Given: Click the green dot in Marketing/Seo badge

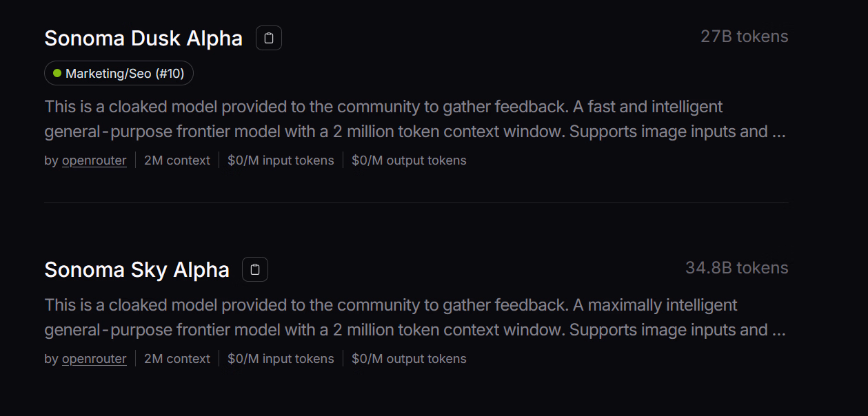Looking at the screenshot, I should 57,73.
